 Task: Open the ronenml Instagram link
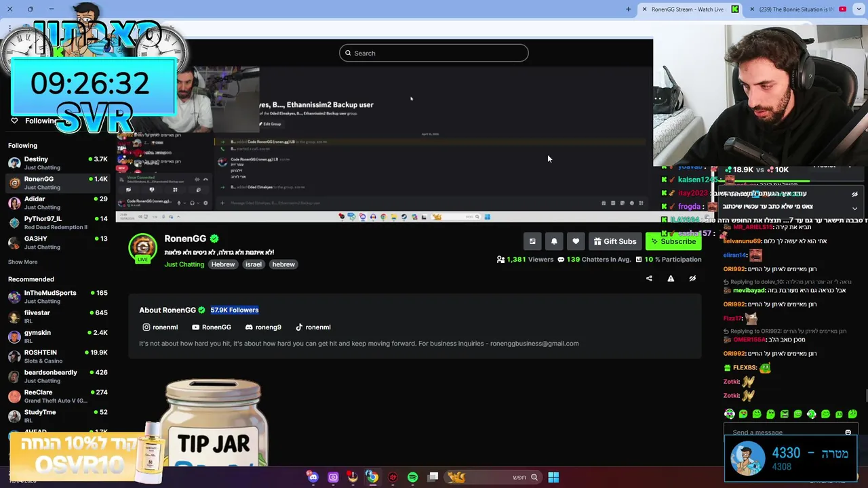(160, 327)
